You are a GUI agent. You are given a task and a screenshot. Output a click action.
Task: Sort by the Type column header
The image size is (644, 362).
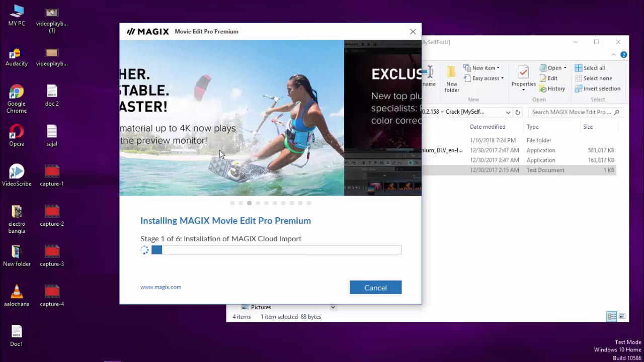pyautogui.click(x=532, y=127)
